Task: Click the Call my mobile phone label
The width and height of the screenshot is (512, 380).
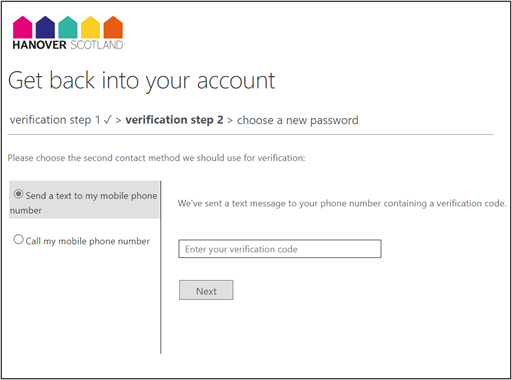Action: tap(88, 241)
